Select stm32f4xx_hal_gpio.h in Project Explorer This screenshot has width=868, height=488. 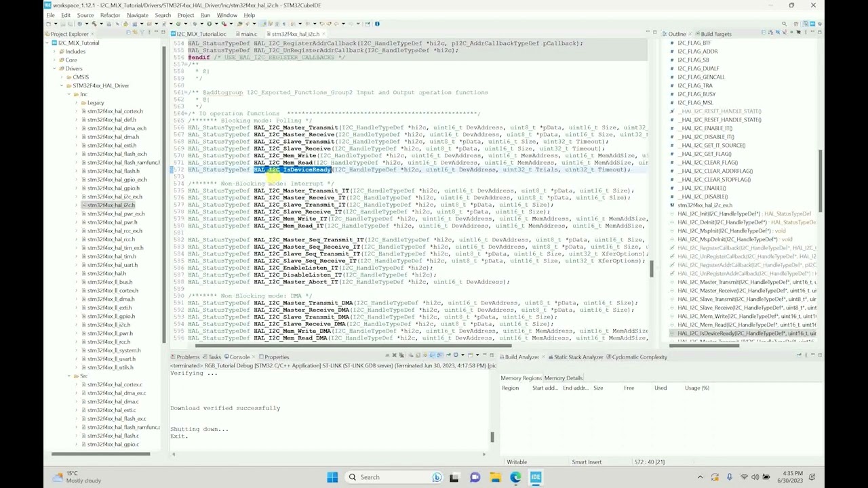113,188
